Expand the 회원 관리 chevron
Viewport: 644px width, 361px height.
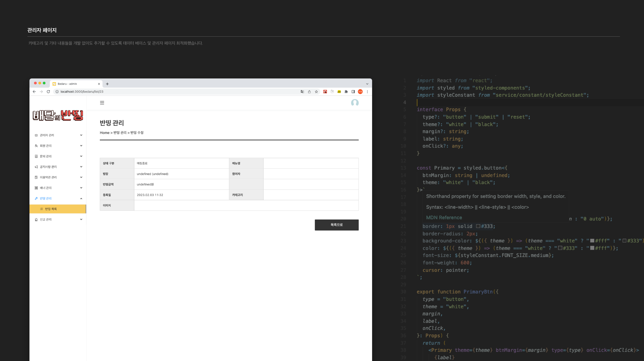tap(81, 146)
